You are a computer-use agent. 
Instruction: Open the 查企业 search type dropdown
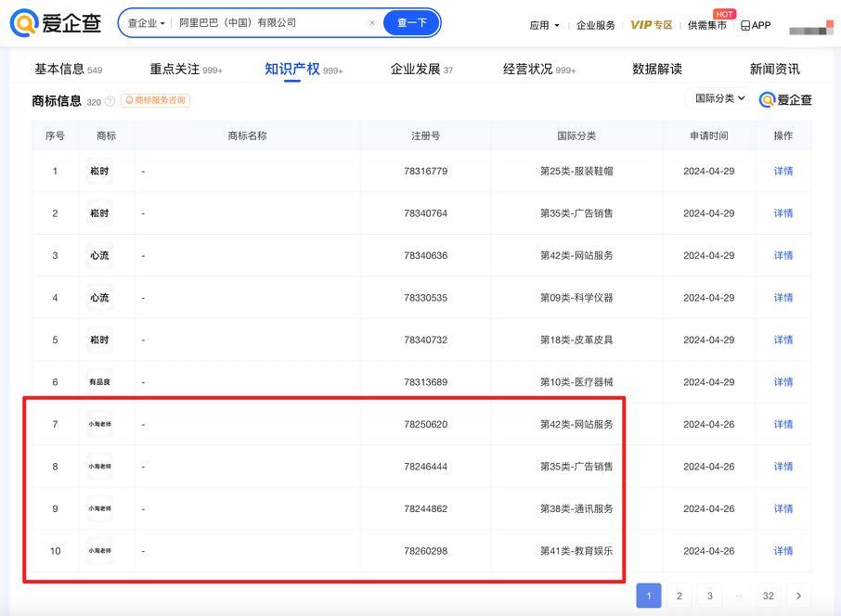(x=146, y=23)
